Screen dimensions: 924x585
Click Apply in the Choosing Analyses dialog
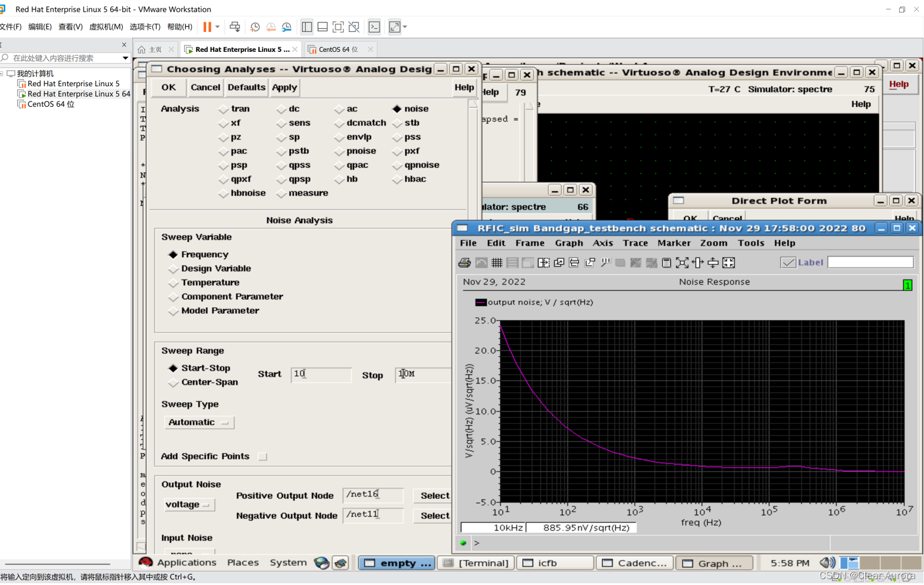pos(284,87)
